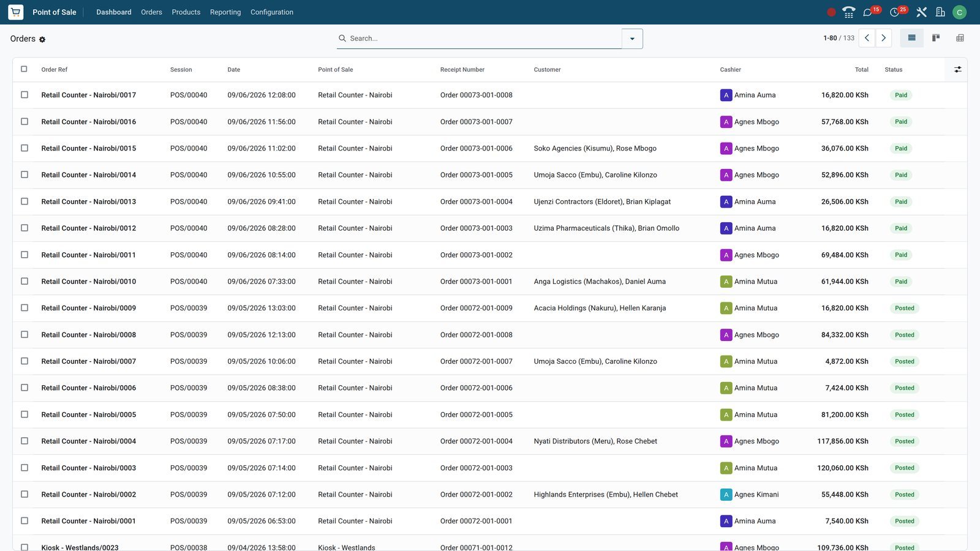The width and height of the screenshot is (980, 551).
Task: Select all orders with header checkbox
Action: click(24, 69)
